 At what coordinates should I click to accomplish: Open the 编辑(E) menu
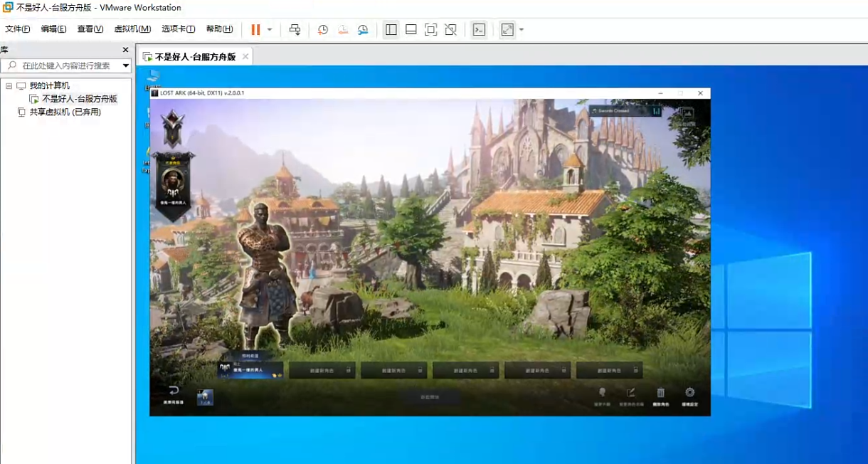[53, 29]
